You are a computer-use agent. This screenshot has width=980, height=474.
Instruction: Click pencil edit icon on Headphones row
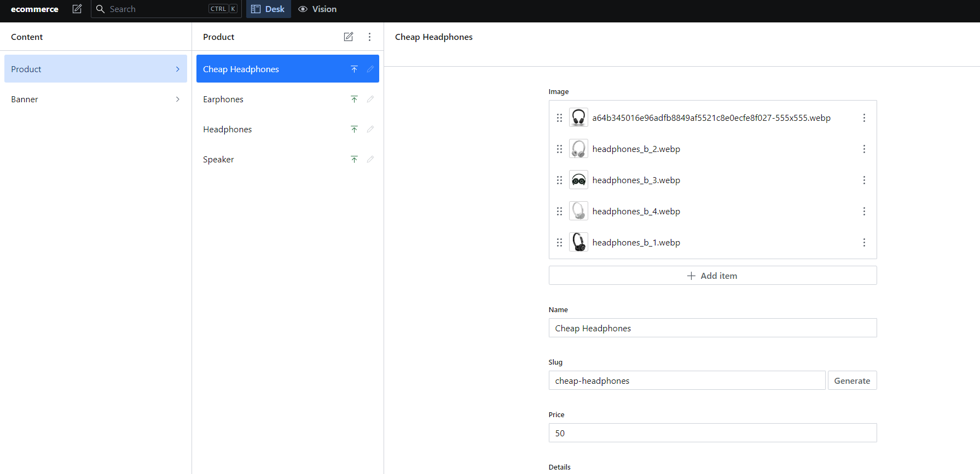(370, 129)
